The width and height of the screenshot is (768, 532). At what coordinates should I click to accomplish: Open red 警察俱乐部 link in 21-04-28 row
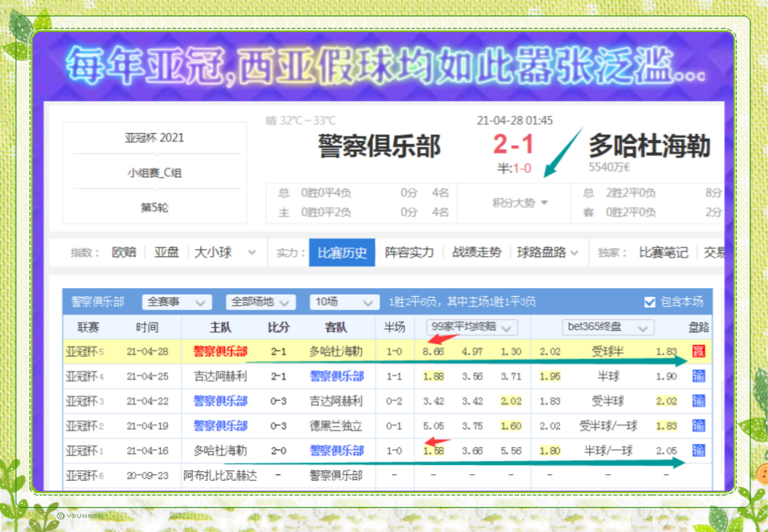pyautogui.click(x=220, y=352)
